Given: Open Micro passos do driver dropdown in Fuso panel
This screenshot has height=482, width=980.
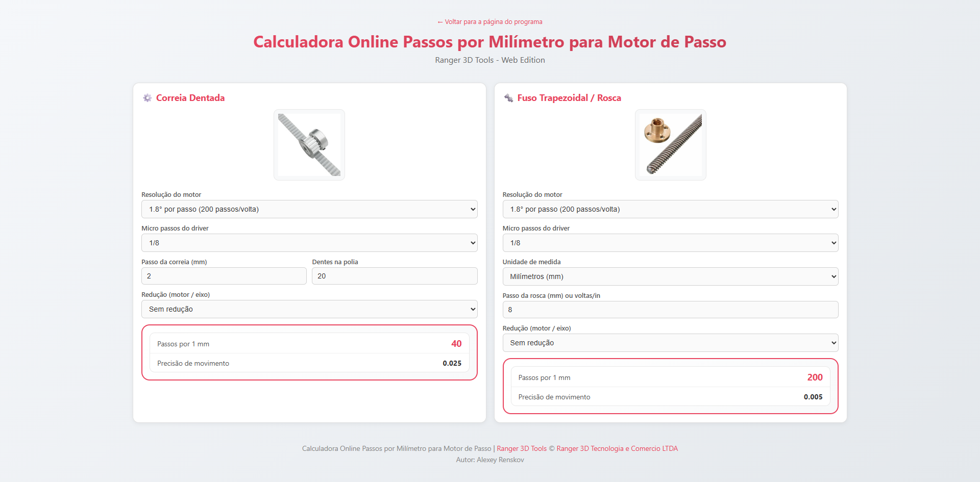Looking at the screenshot, I should click(x=670, y=243).
